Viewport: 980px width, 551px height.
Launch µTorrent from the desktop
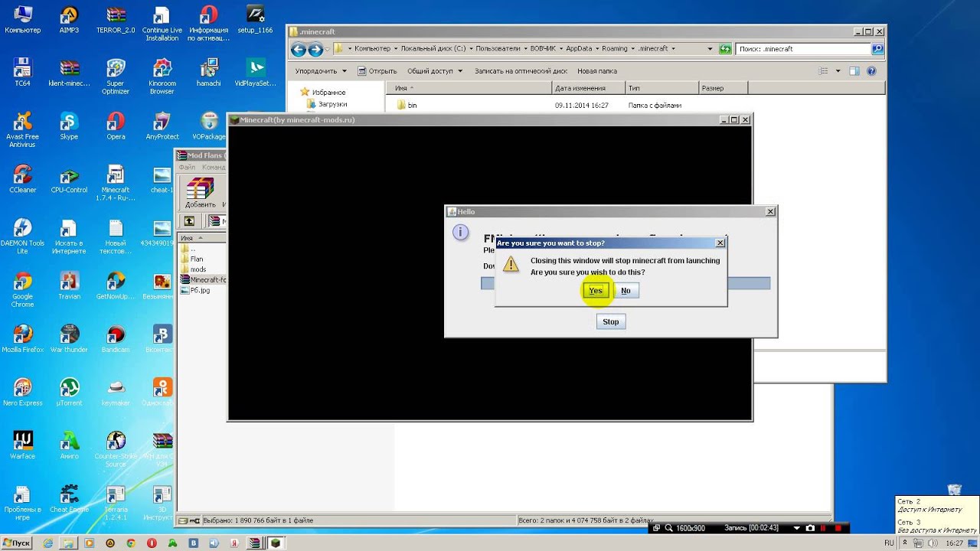coord(69,392)
